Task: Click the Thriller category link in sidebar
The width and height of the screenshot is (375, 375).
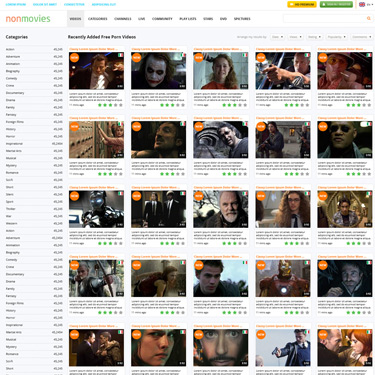Action: pyautogui.click(x=11, y=209)
